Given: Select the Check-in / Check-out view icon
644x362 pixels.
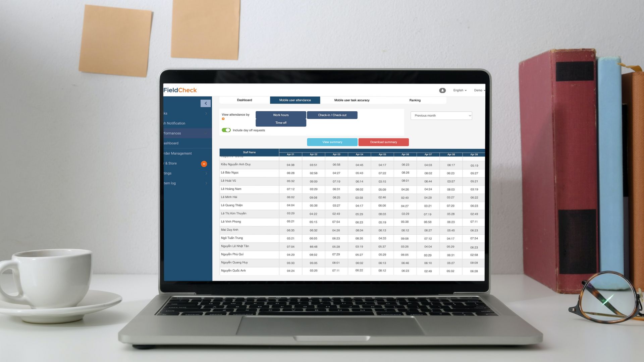Looking at the screenshot, I should (332, 115).
